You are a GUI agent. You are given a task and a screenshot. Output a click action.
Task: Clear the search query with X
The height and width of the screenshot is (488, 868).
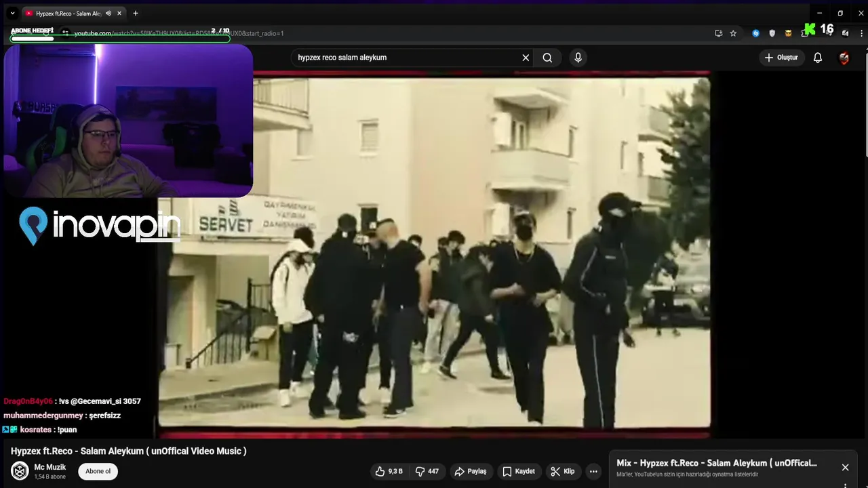(x=526, y=58)
